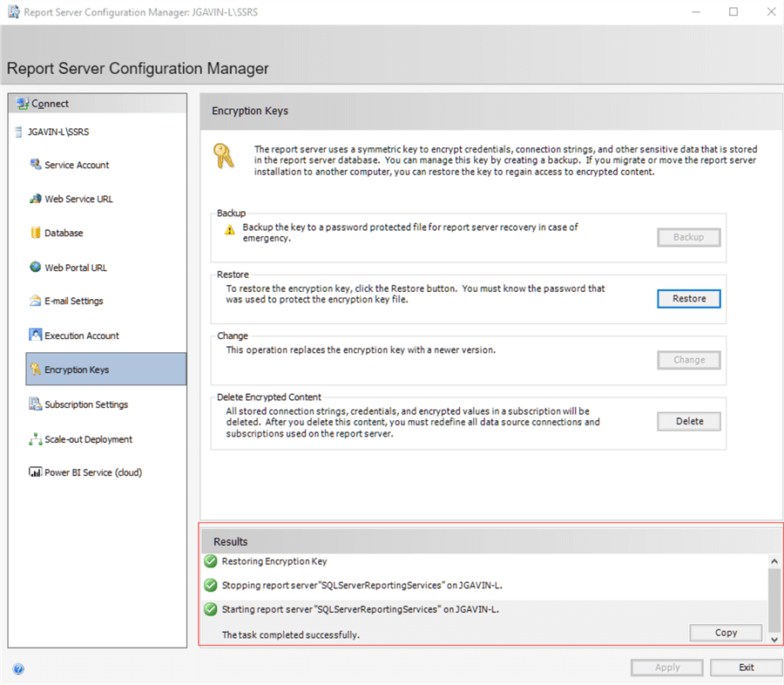Click the Database cylinder icon
Image resolution: width=784 pixels, height=685 pixels.
(x=35, y=233)
